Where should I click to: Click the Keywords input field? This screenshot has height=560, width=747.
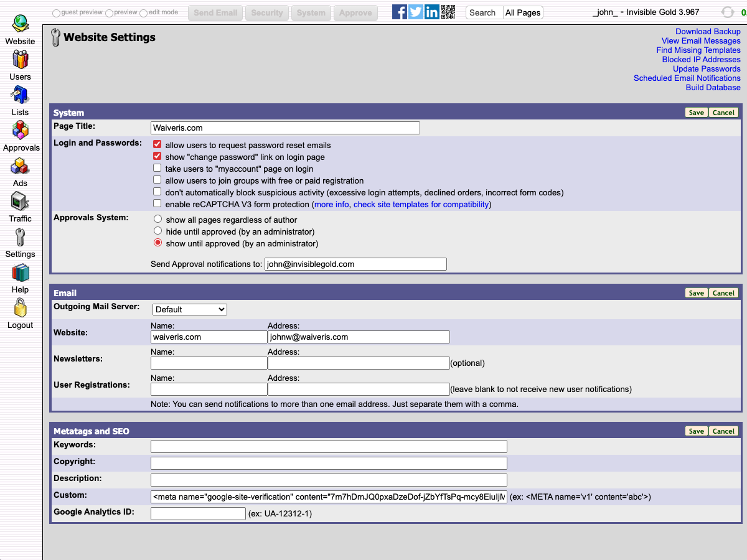click(329, 446)
